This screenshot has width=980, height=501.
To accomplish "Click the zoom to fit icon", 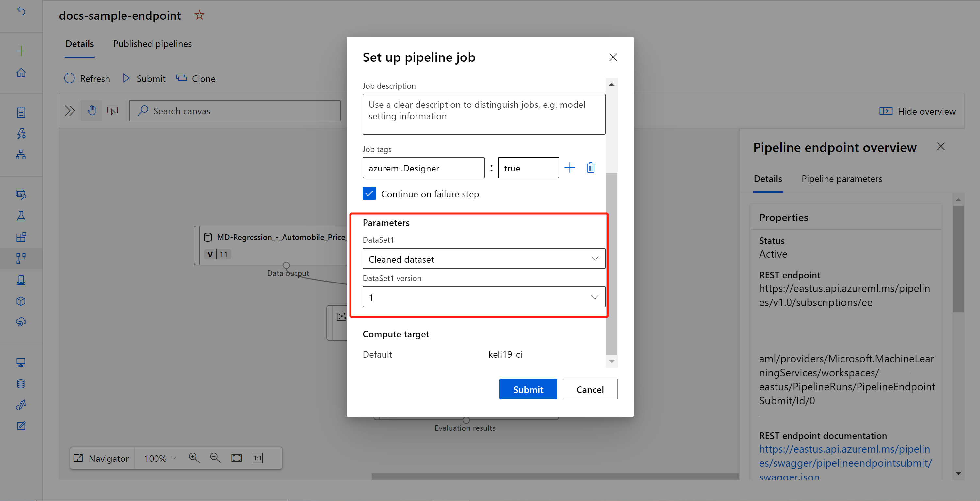I will click(x=236, y=458).
